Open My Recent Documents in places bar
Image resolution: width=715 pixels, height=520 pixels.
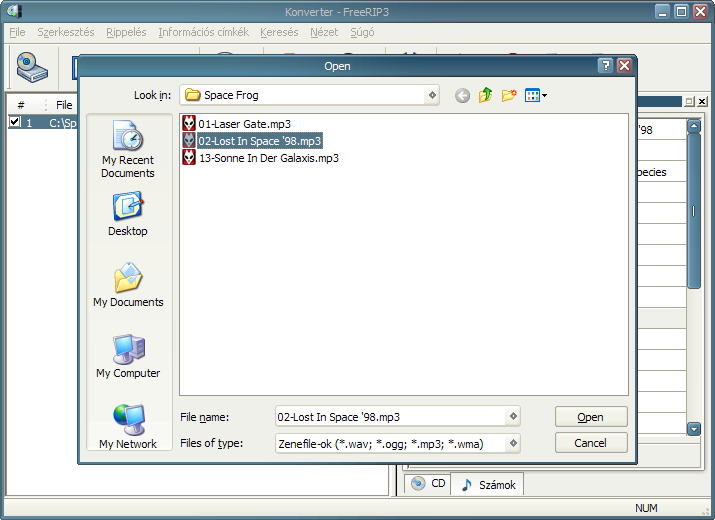click(x=128, y=149)
